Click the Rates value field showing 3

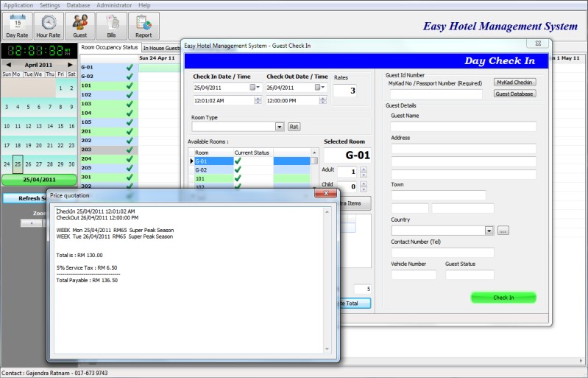click(344, 91)
